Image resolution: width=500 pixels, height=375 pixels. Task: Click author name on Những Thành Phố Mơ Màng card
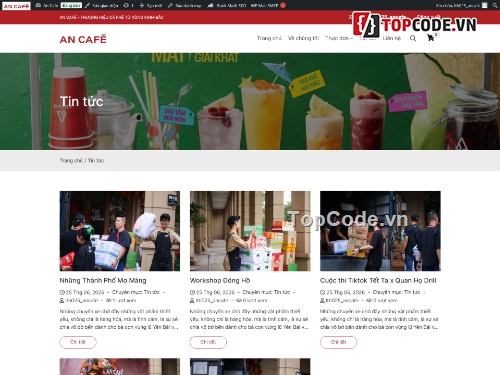click(x=82, y=300)
